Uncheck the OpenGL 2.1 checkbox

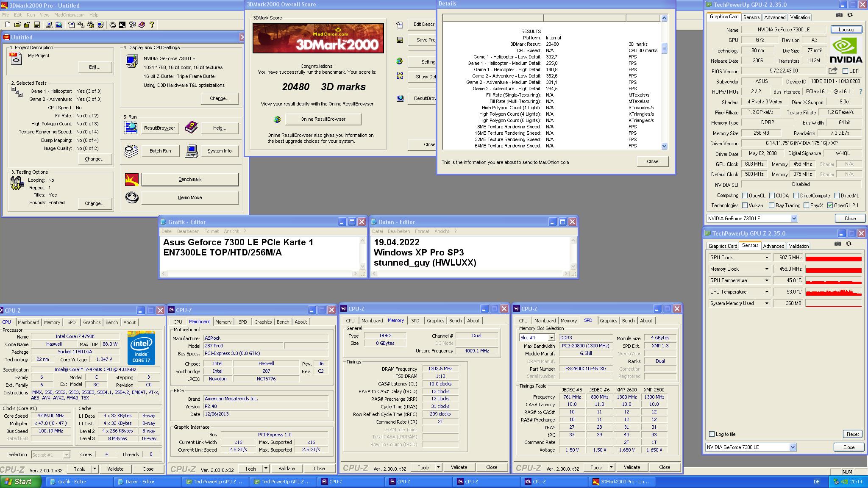[x=830, y=205]
